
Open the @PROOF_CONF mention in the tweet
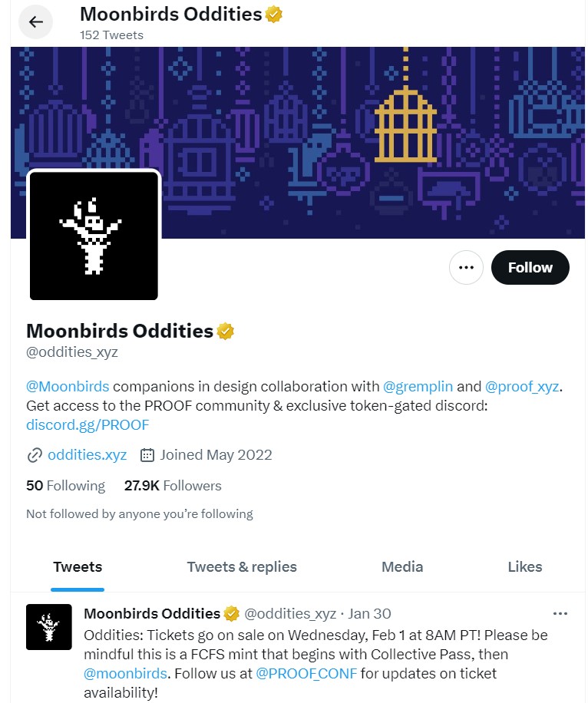click(306, 673)
